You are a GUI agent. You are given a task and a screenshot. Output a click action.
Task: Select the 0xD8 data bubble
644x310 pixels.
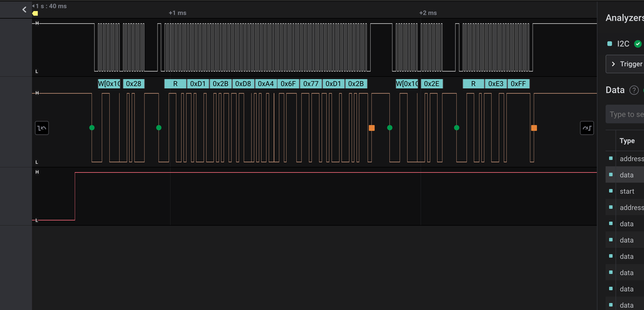pos(244,84)
